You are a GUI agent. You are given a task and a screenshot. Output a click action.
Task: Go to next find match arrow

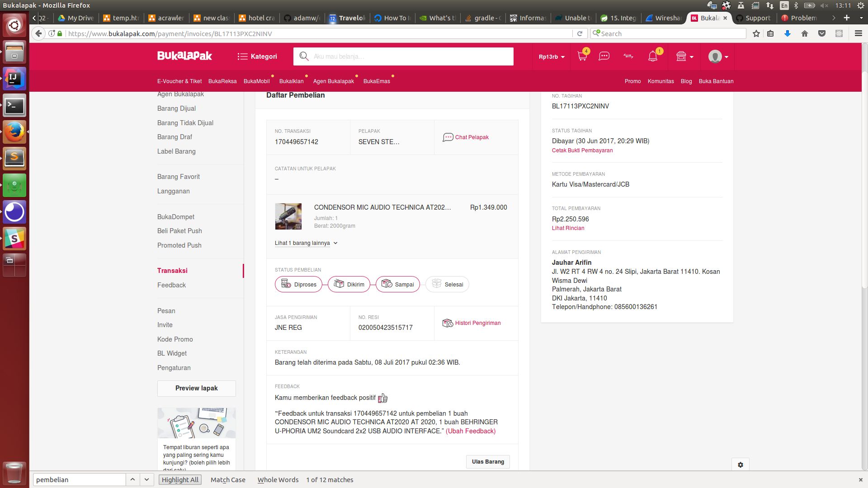[146, 479]
